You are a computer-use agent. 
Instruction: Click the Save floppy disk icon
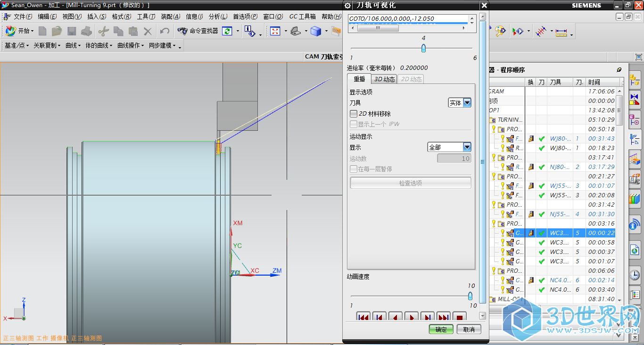pos(72,31)
